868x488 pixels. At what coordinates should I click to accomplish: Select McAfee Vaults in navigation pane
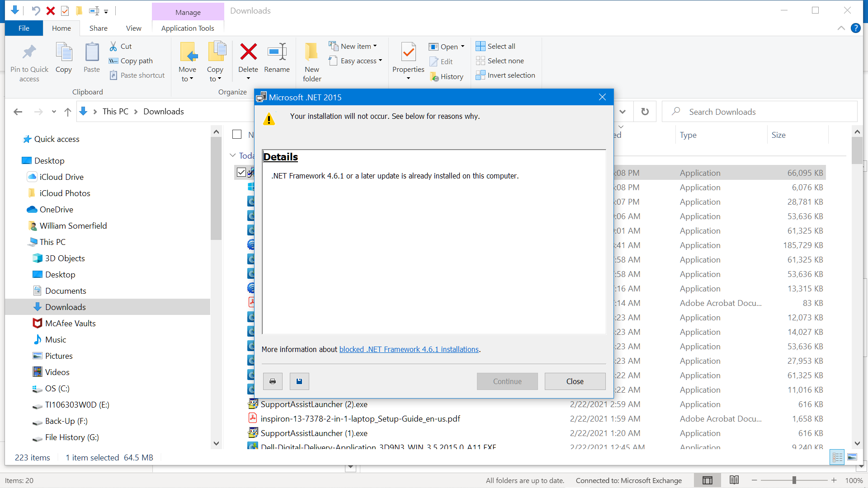point(70,323)
